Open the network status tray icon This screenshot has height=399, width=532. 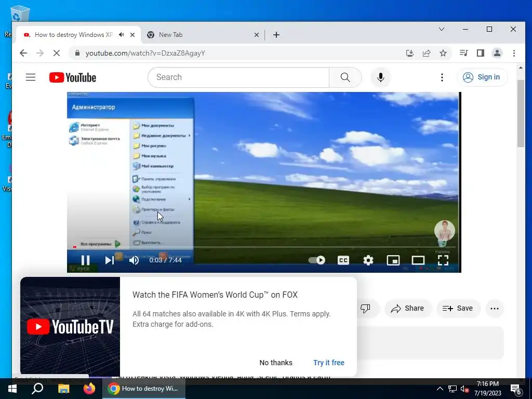pyautogui.click(x=453, y=389)
